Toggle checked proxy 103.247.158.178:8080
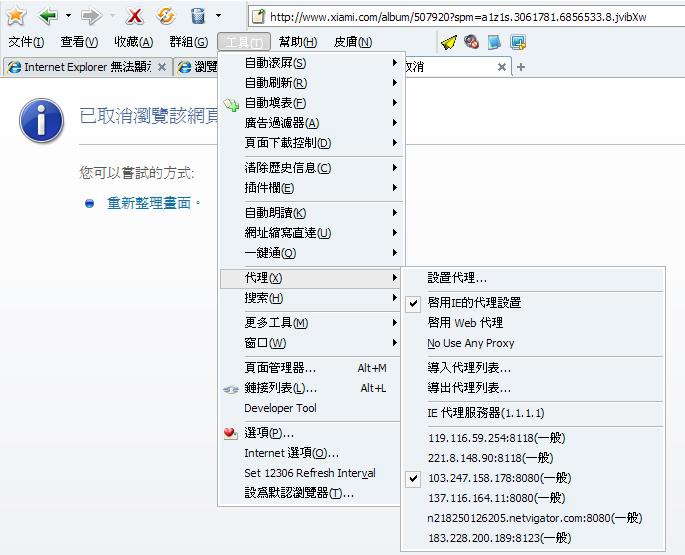Image resolution: width=685 pixels, height=555 pixels. point(533,478)
